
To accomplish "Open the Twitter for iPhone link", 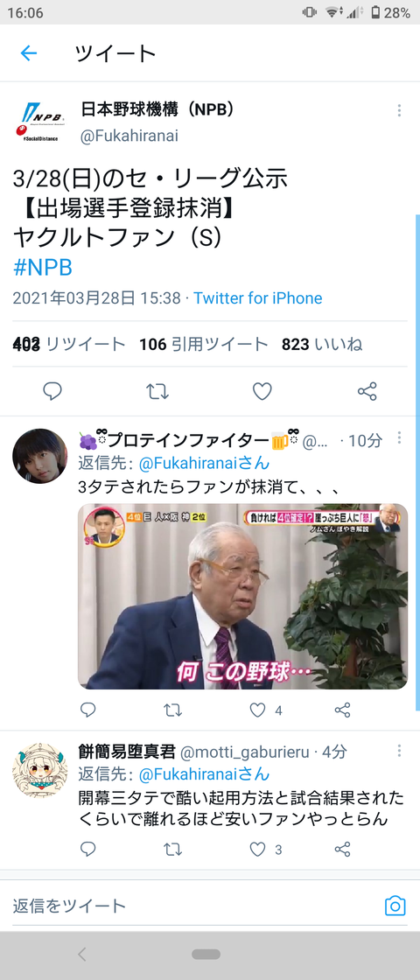I will point(257,298).
